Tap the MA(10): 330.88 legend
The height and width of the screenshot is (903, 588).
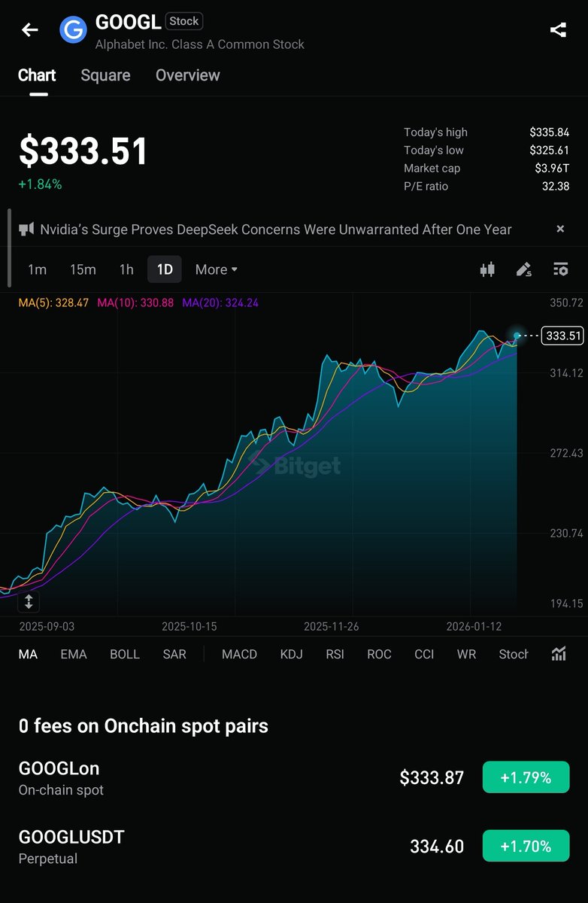click(x=135, y=303)
